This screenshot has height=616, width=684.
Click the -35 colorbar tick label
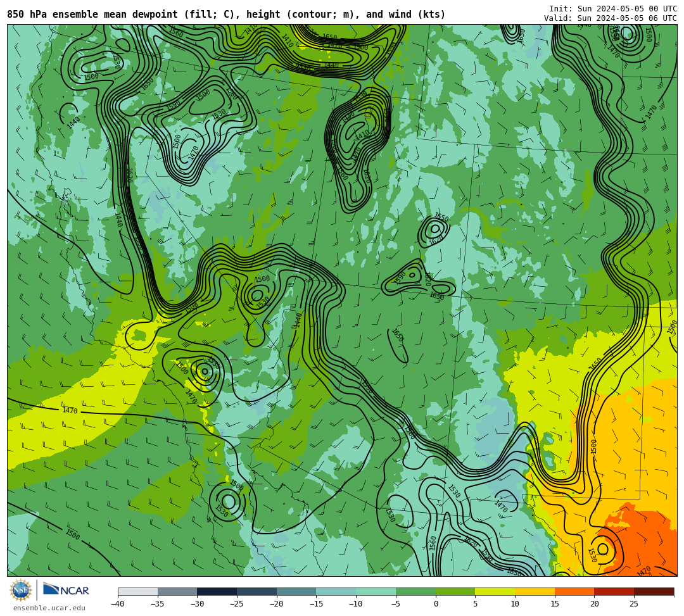[x=157, y=604]
